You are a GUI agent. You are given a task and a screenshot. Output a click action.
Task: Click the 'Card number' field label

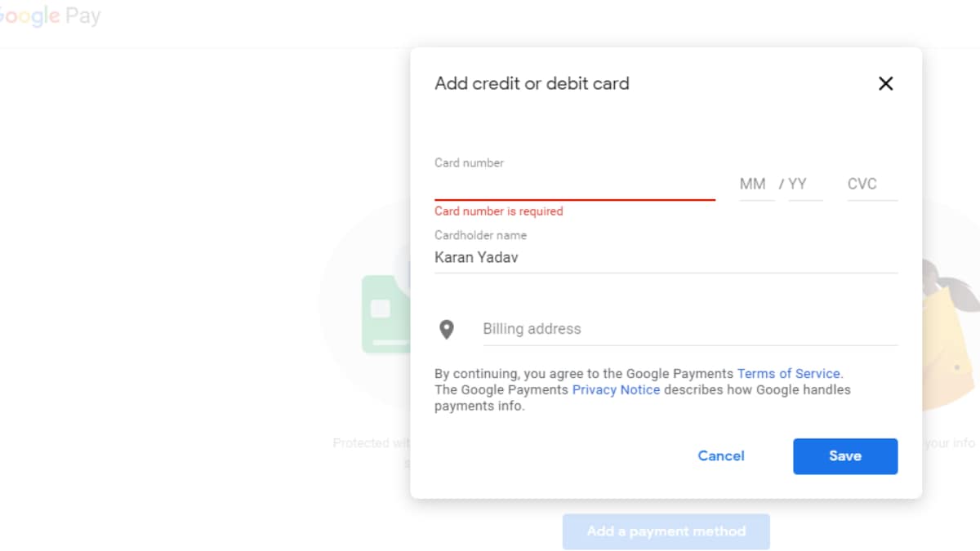[x=469, y=163]
